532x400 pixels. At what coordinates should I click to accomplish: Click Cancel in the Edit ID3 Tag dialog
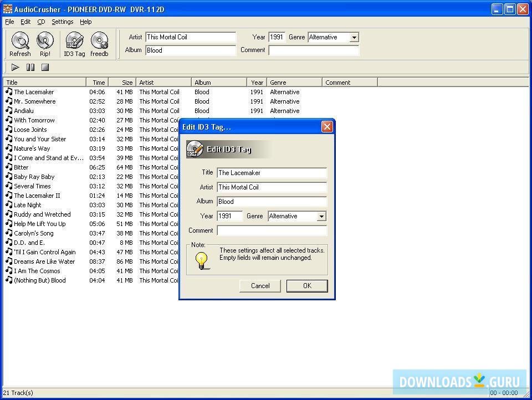(260, 286)
